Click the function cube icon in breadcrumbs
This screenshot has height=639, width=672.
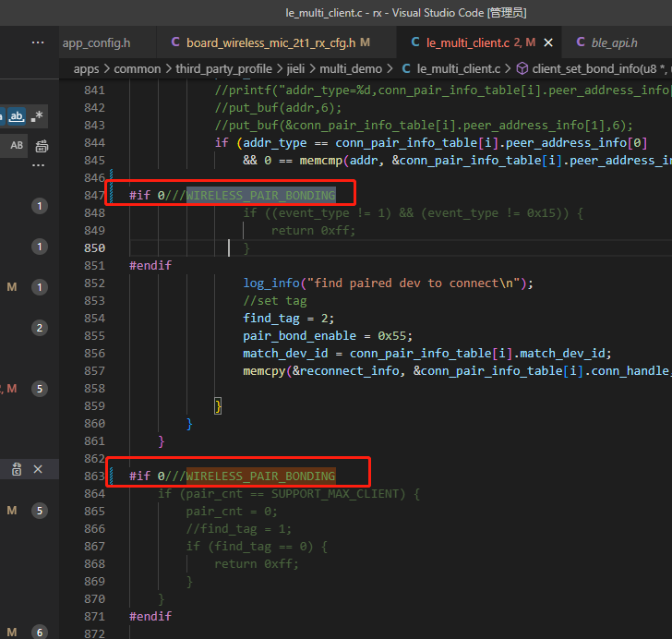tap(522, 68)
